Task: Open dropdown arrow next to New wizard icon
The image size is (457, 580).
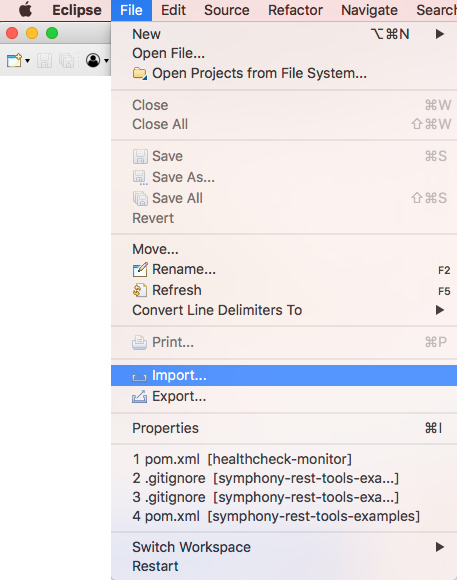Action: coord(27,61)
